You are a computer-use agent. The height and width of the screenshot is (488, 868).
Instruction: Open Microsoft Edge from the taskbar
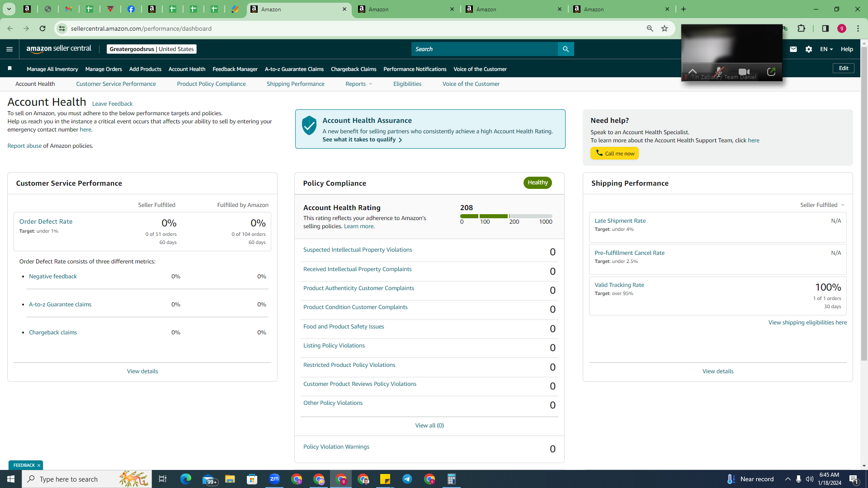(186, 479)
